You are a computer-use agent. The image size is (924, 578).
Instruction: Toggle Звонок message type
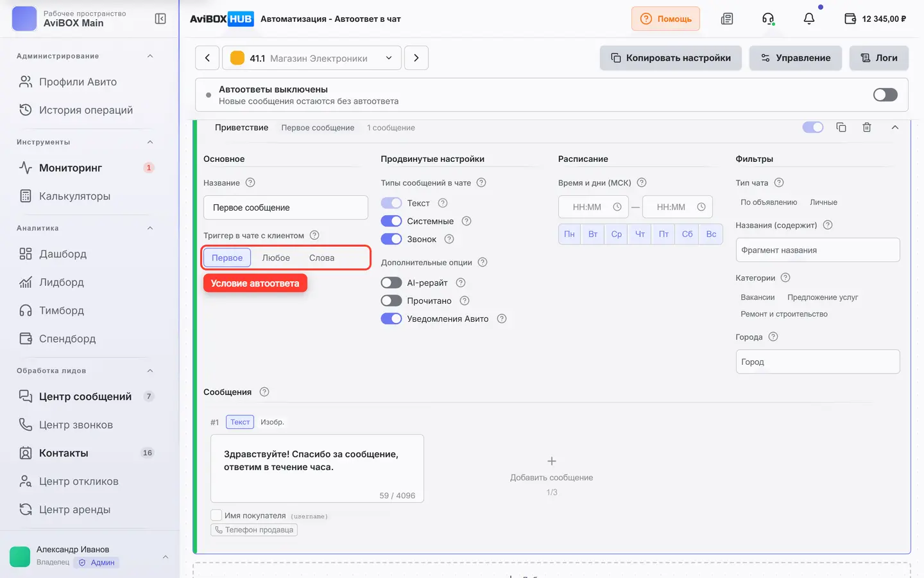[x=391, y=239]
